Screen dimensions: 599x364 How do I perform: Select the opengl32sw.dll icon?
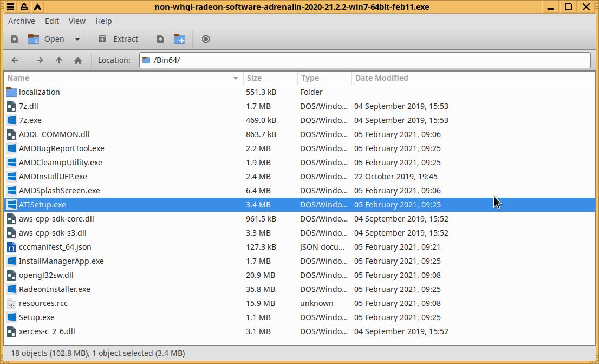click(11, 275)
